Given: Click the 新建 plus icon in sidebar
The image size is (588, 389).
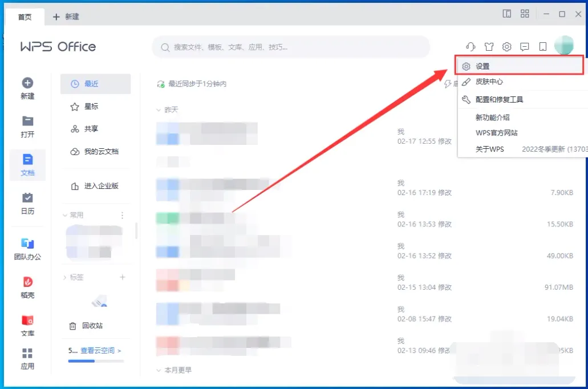Looking at the screenshot, I should coord(27,83).
